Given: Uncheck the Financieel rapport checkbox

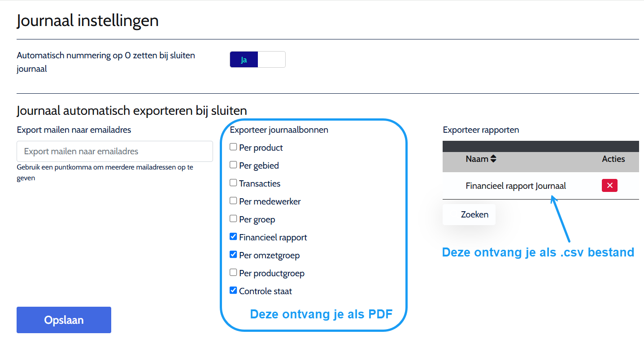Looking at the screenshot, I should [x=233, y=237].
